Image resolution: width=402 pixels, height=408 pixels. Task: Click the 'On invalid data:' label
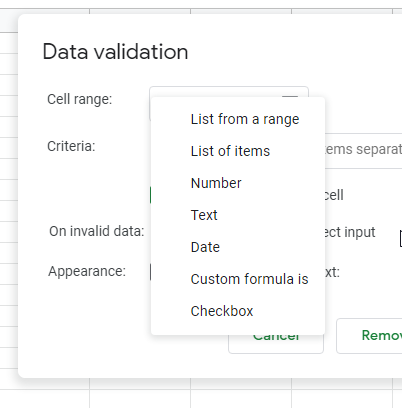click(97, 231)
